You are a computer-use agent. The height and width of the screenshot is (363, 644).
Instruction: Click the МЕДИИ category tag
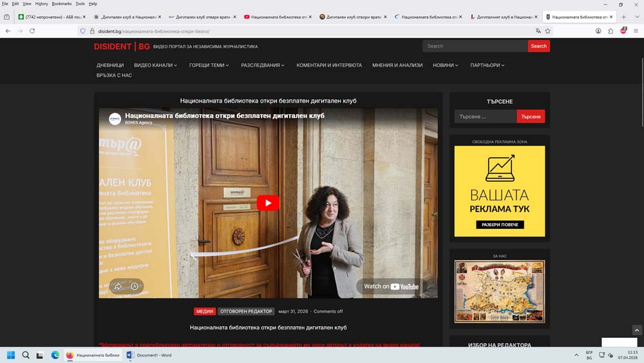(x=204, y=311)
